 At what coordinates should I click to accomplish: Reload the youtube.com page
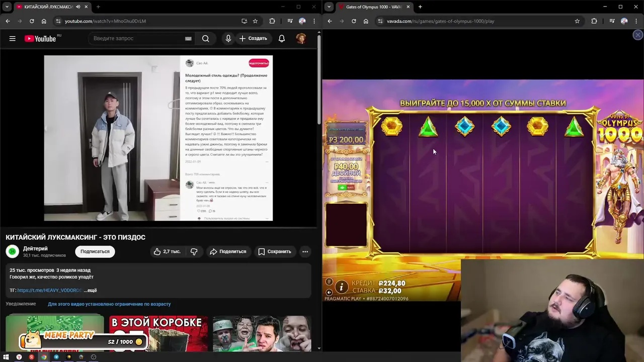point(32,21)
